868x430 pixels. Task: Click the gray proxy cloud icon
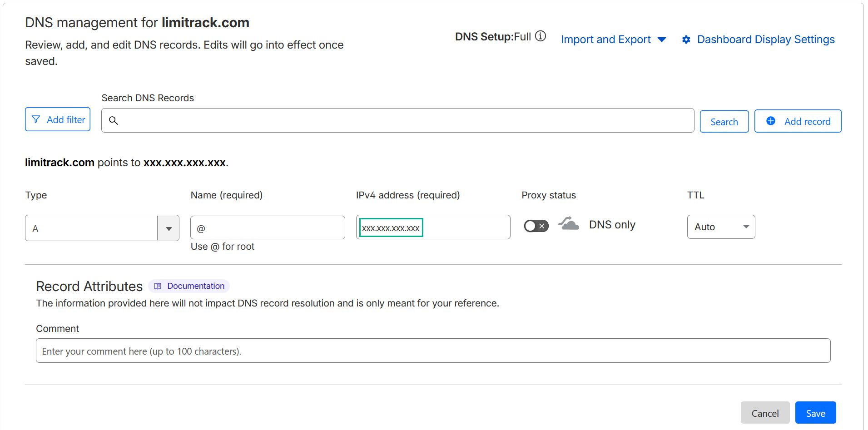tap(568, 224)
